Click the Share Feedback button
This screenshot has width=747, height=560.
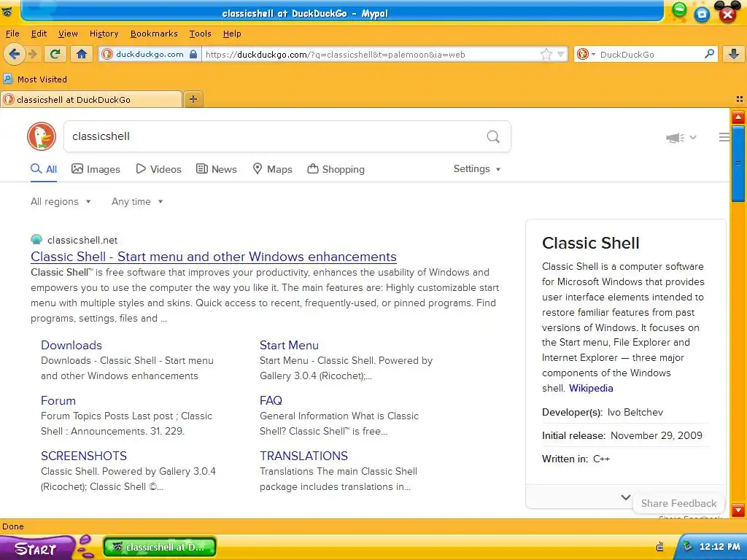tap(678, 503)
